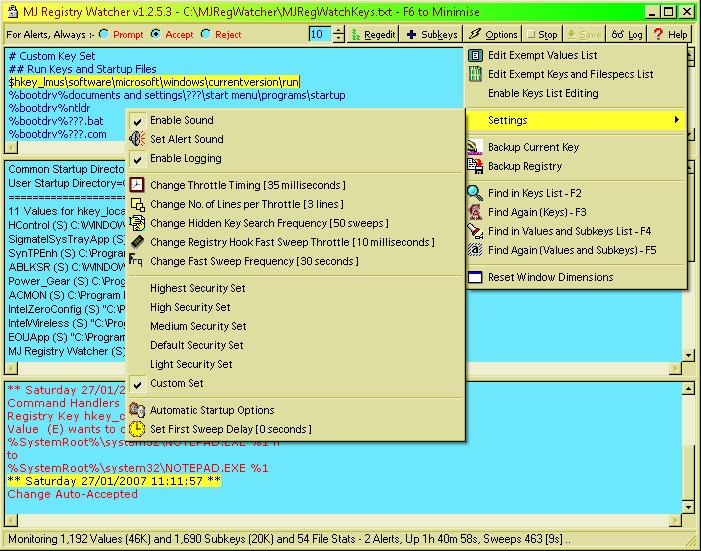701x551 pixels.
Task: Select the %bootdrv%???.bat line
Action: pyautogui.click(x=56, y=121)
